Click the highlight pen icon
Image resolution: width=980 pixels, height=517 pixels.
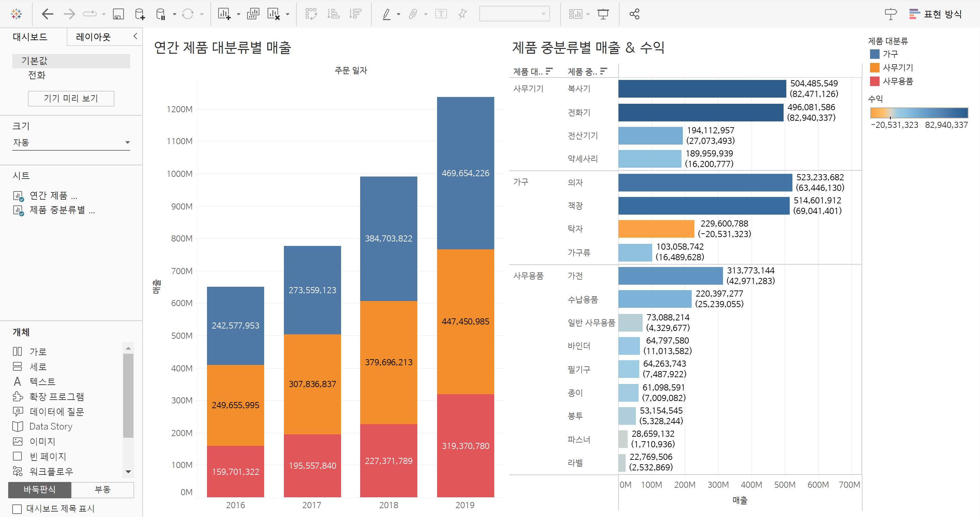[x=387, y=14]
